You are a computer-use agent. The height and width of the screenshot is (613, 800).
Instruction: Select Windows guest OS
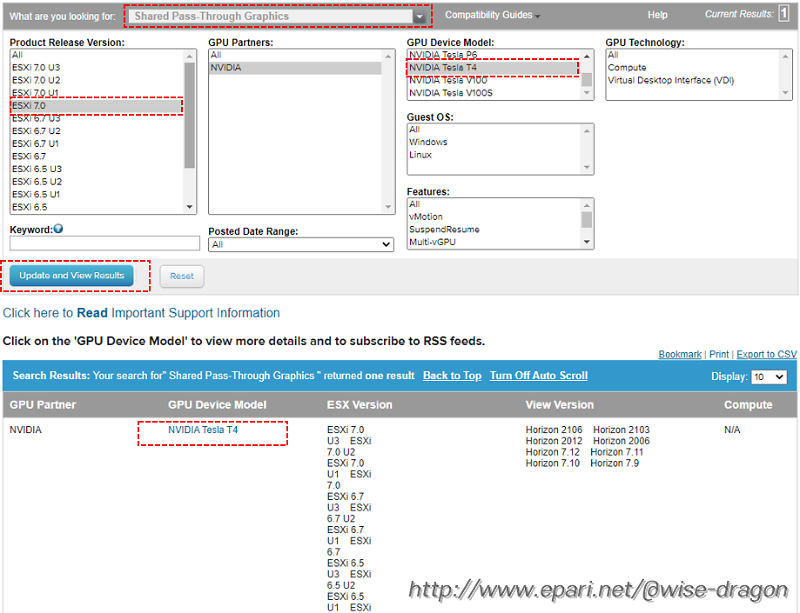tap(494, 142)
